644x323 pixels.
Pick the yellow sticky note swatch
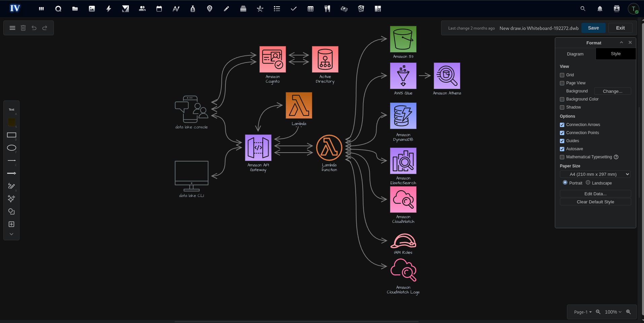point(11,122)
